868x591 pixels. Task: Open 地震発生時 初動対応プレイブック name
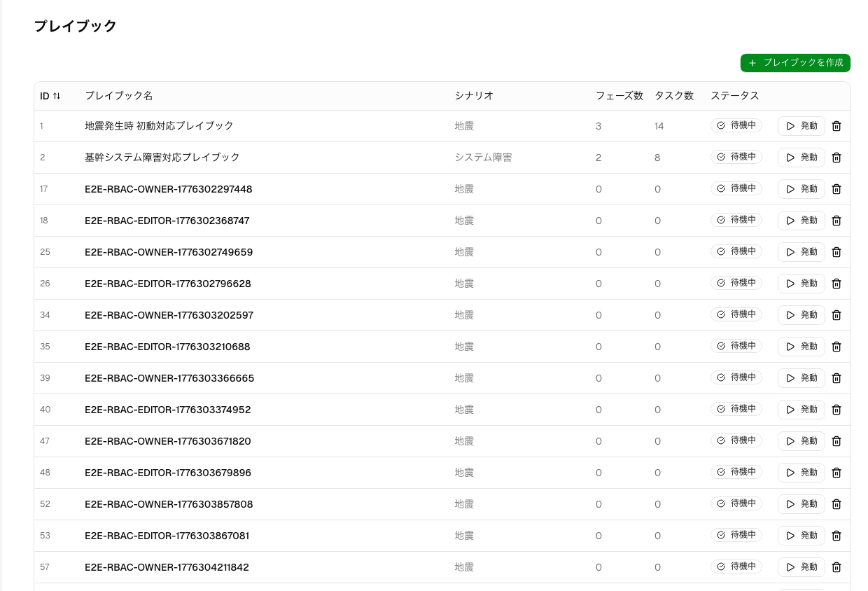(x=159, y=126)
